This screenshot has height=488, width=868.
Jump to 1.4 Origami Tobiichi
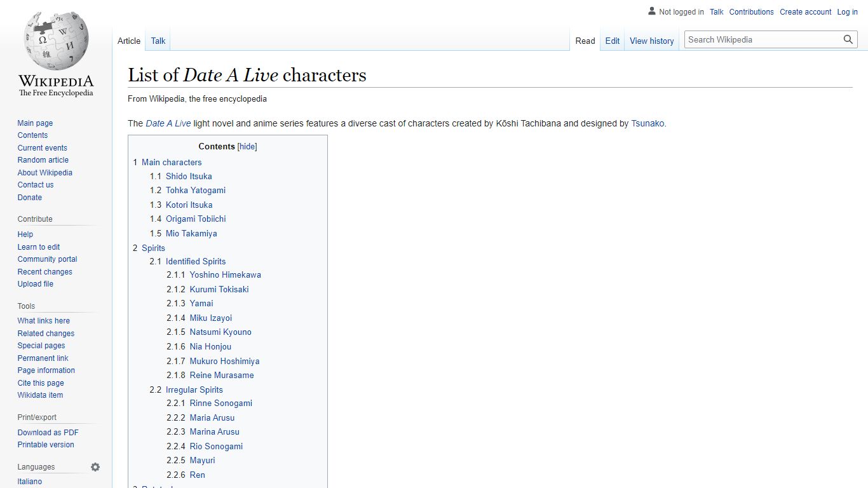(x=188, y=219)
